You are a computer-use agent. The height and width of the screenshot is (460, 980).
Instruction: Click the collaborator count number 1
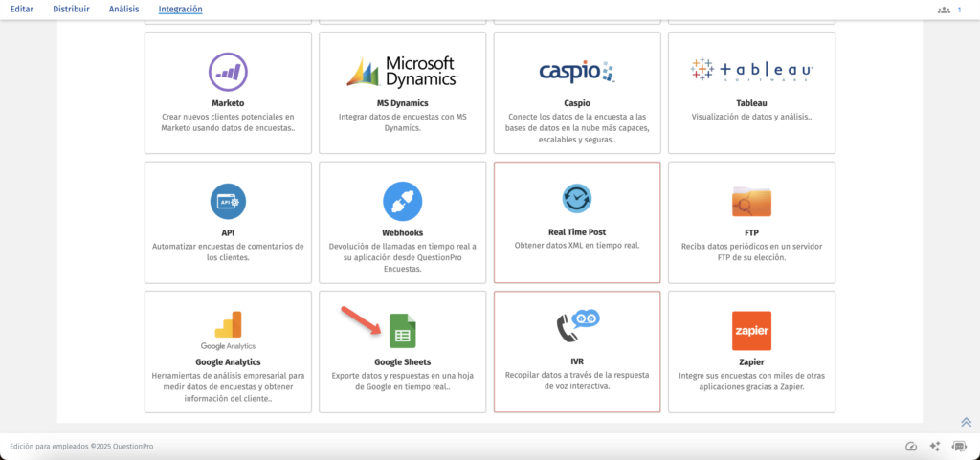click(x=959, y=10)
